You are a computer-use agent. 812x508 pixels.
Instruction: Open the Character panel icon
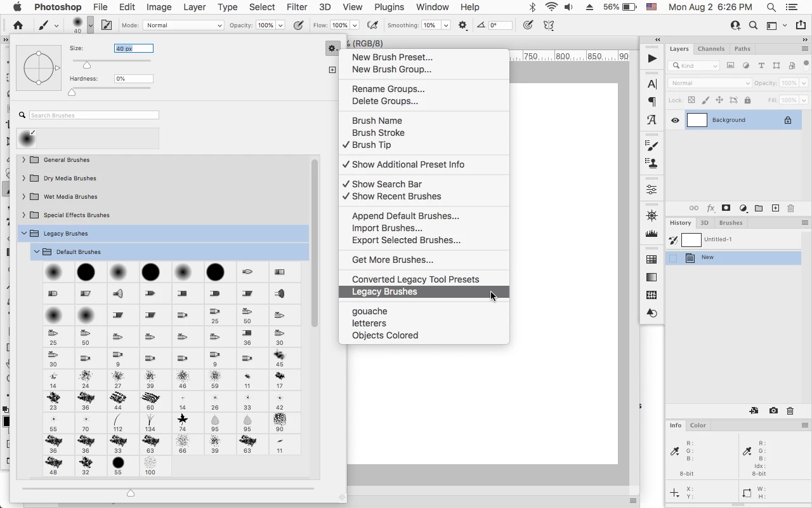coord(652,84)
